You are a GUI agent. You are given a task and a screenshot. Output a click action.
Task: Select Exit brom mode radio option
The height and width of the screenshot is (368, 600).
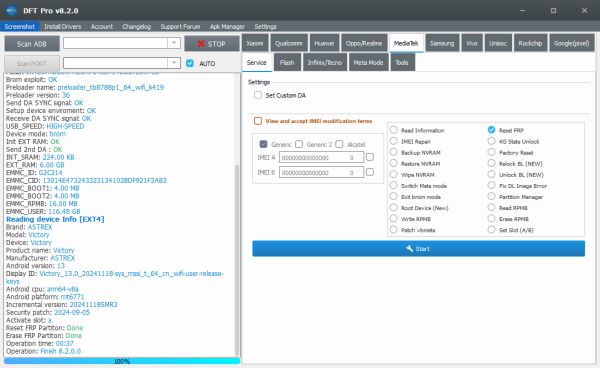click(394, 197)
